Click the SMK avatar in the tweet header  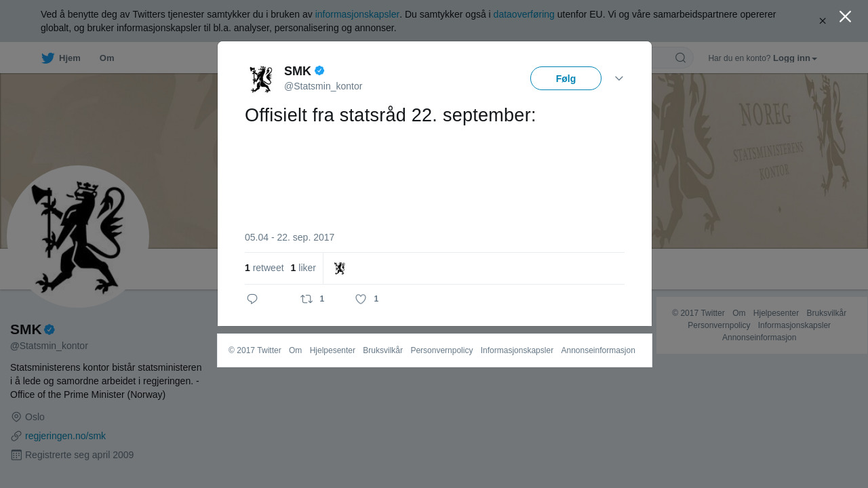[261, 79]
